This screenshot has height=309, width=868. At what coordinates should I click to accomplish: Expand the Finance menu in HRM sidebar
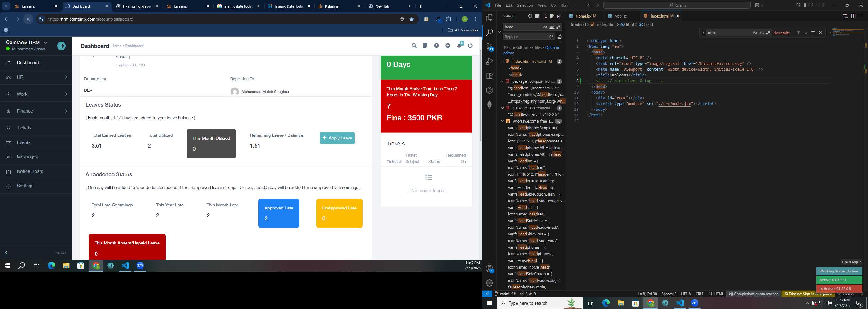36,111
